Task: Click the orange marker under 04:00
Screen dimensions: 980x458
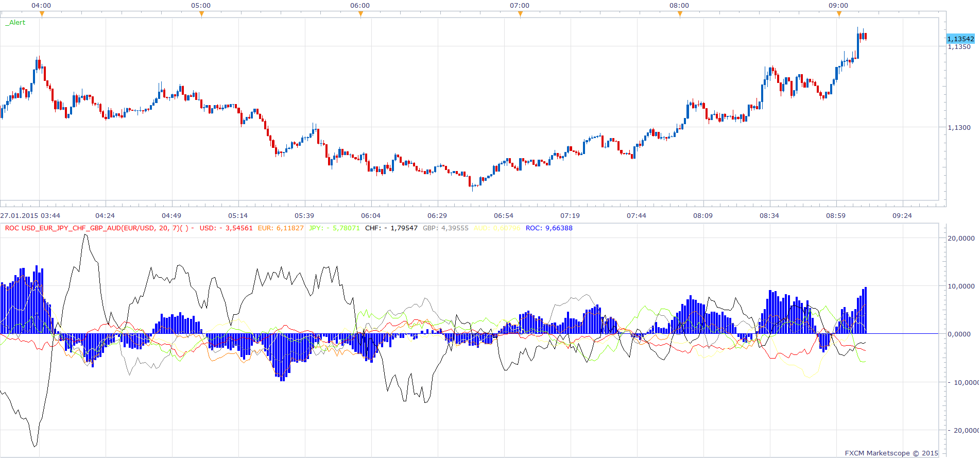Action: tap(42, 14)
